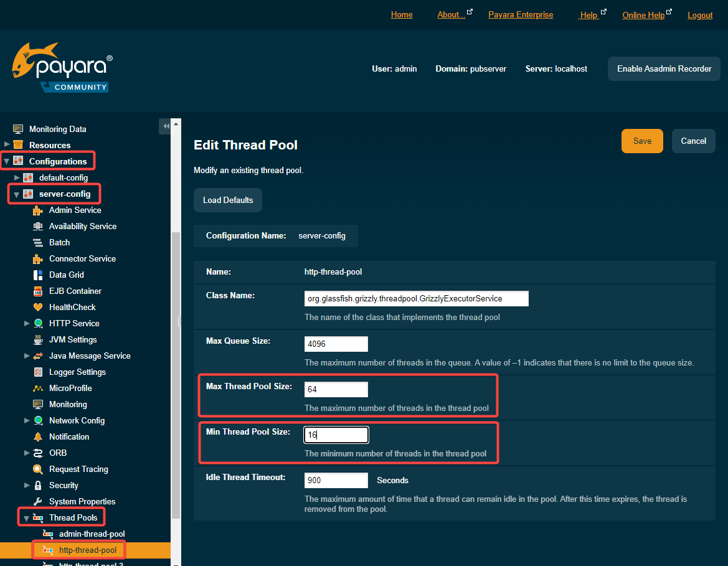Image resolution: width=728 pixels, height=566 pixels.
Task: Select Logger Settings in the sidebar
Action: pos(77,372)
